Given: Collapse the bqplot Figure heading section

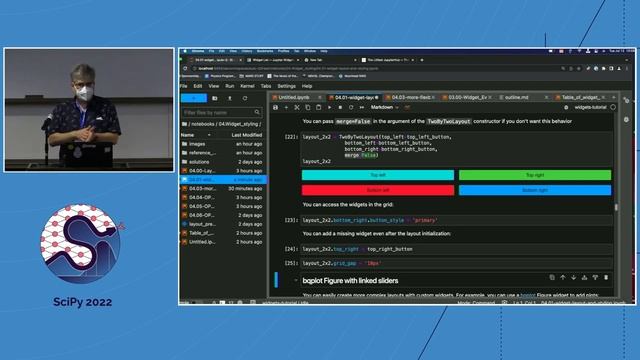Looking at the screenshot, I should [296, 280].
